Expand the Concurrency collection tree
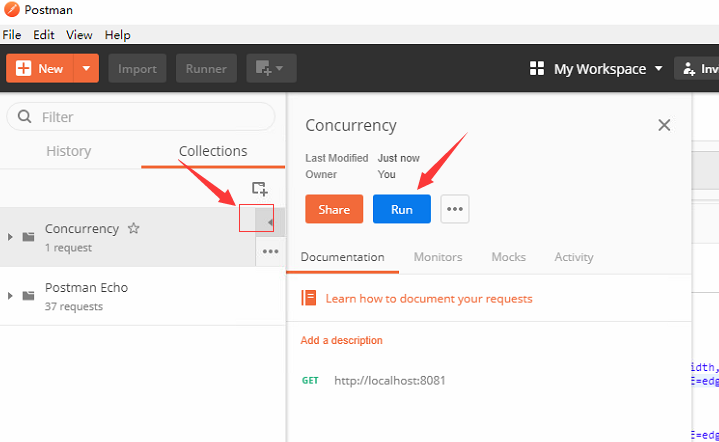Viewport: 719px width, 442px height. [10, 237]
